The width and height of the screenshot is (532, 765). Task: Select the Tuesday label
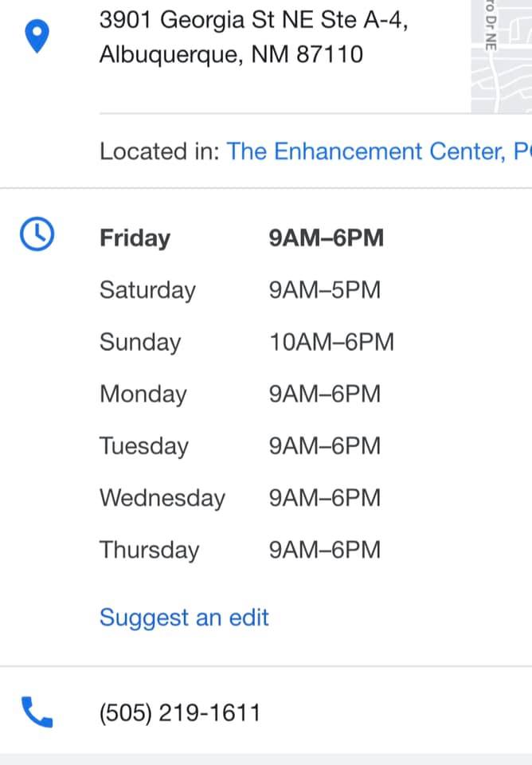pyautogui.click(x=144, y=445)
